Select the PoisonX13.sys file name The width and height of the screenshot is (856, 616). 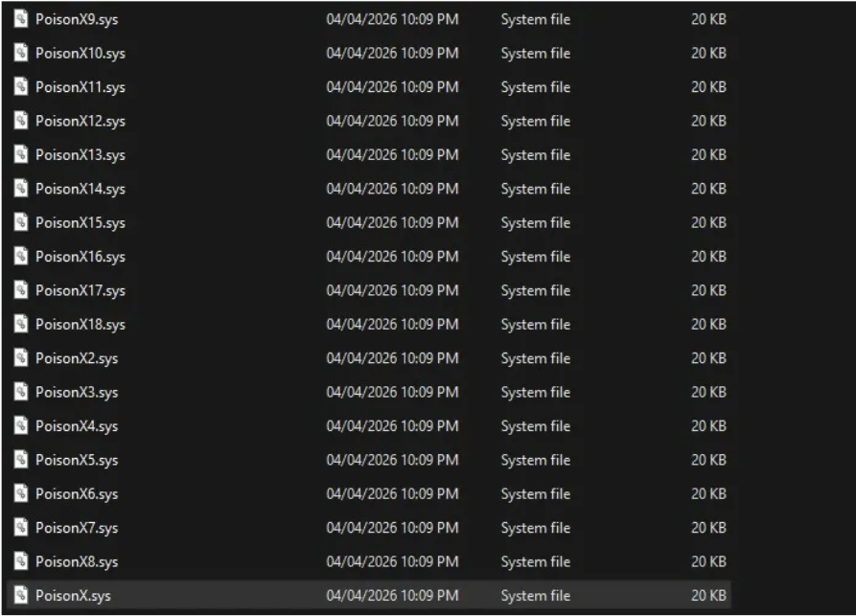80,155
